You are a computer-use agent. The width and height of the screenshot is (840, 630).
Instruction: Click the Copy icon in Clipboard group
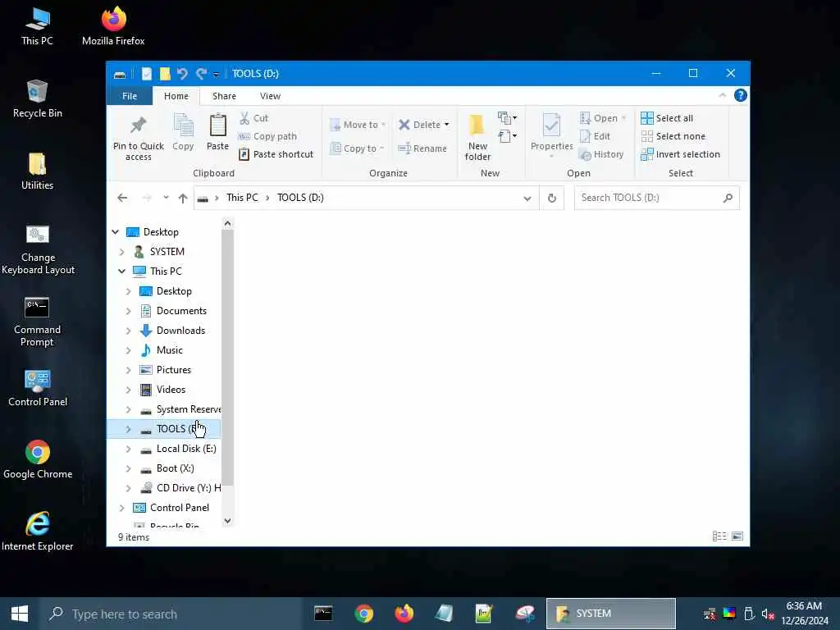click(183, 126)
